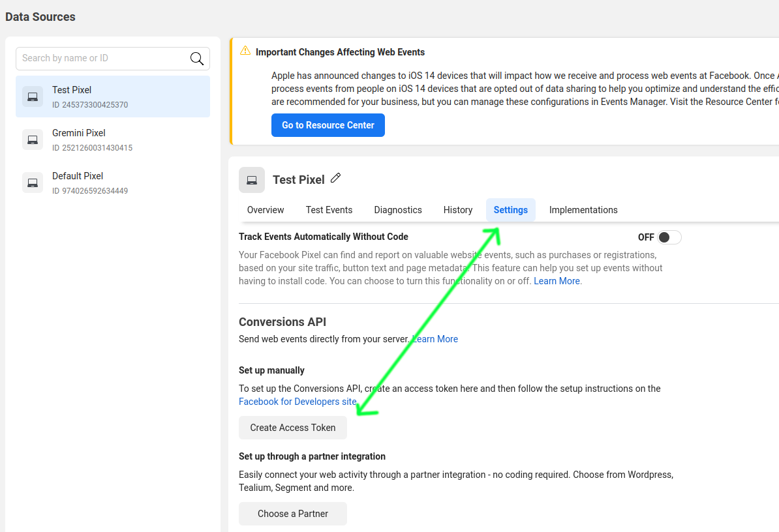Click the Create Access Token button
Viewport: 779px width, 532px height.
[x=293, y=428]
